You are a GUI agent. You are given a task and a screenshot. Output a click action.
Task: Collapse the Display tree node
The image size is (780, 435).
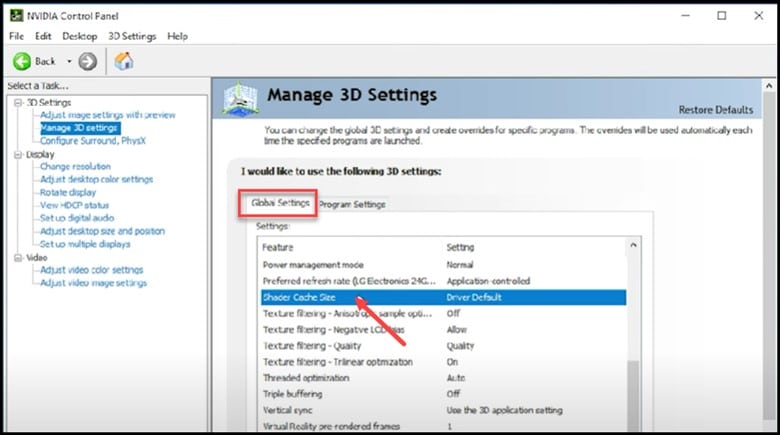[x=19, y=155]
